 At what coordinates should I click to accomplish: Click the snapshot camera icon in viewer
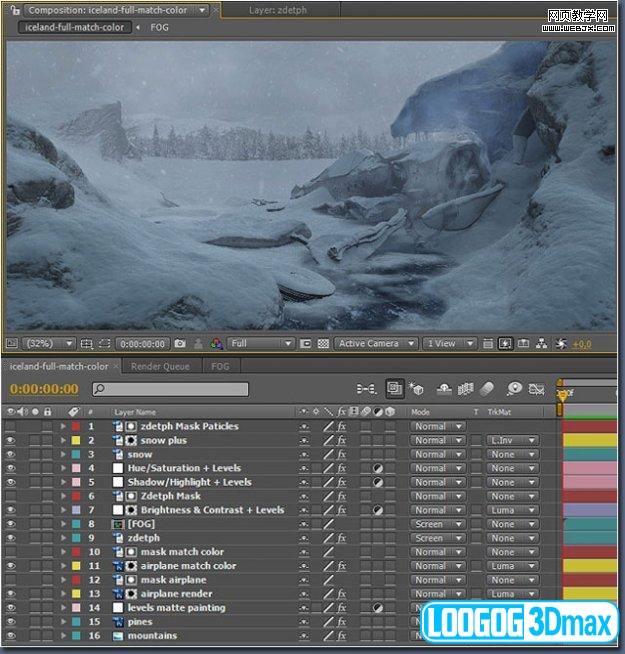(180, 344)
